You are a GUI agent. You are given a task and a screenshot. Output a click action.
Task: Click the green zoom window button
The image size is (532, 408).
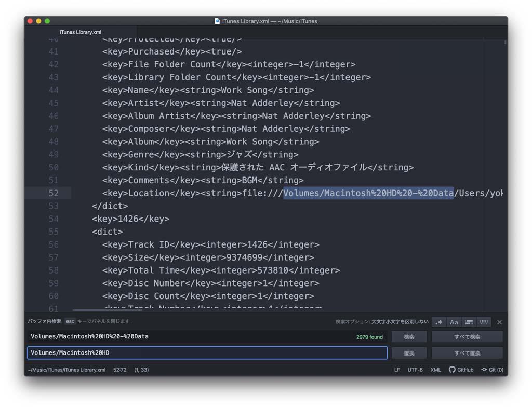point(47,21)
